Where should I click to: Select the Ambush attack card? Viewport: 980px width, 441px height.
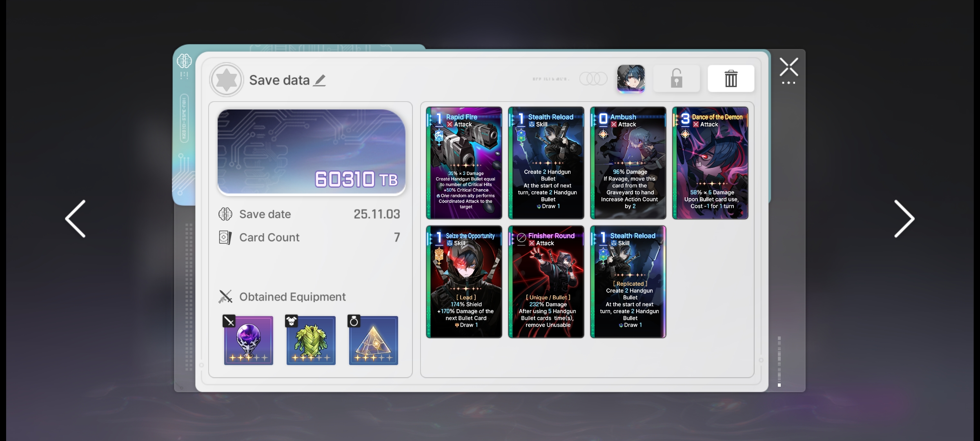point(628,163)
